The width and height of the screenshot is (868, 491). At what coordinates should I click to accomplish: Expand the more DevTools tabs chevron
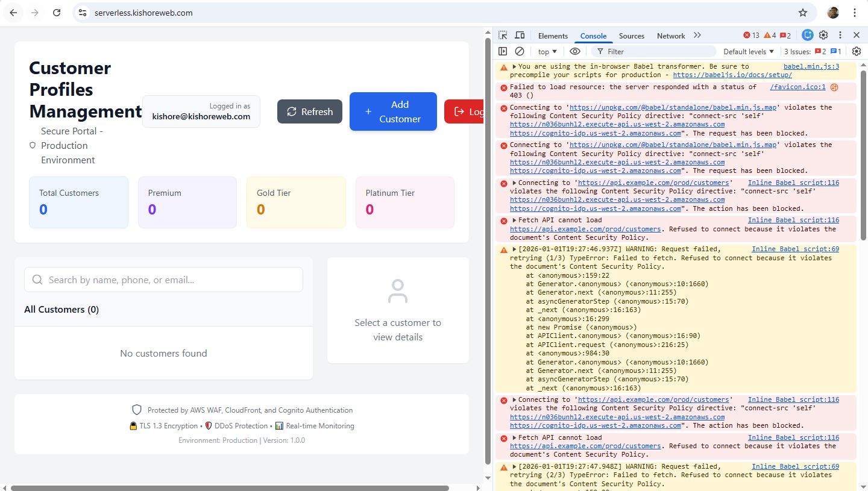(697, 36)
